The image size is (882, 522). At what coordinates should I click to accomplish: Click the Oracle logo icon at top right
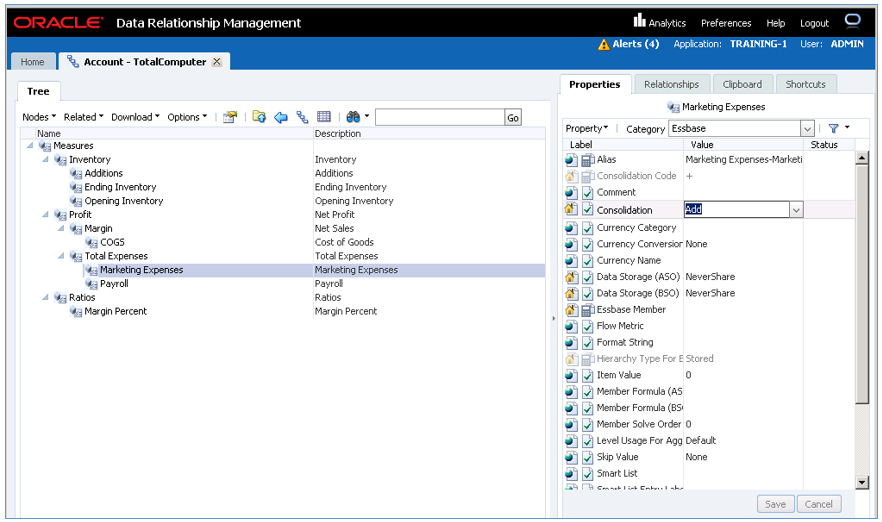click(x=852, y=21)
